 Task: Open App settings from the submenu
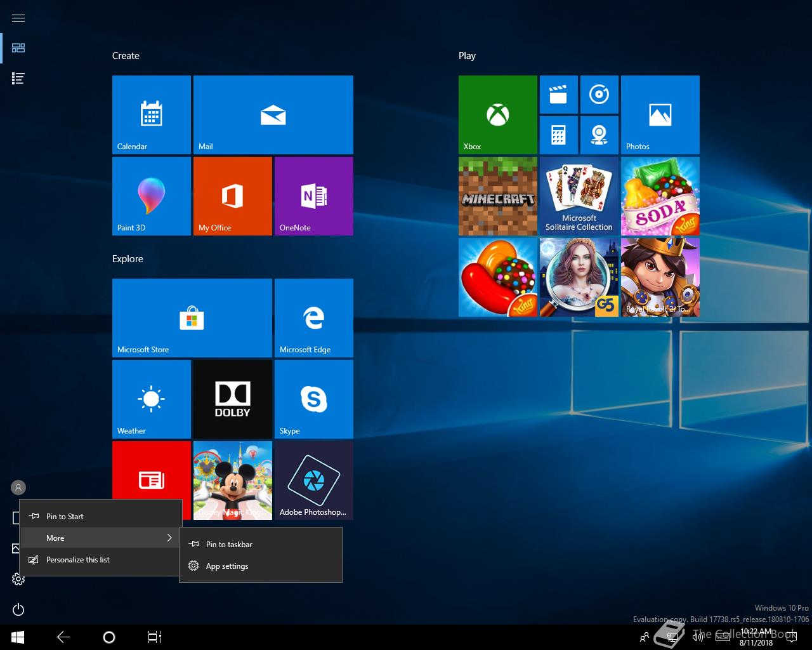[x=261, y=566]
